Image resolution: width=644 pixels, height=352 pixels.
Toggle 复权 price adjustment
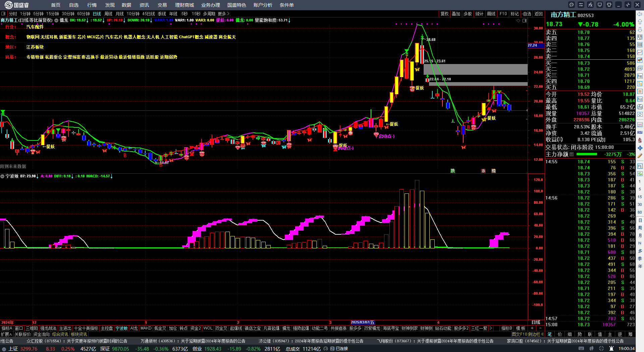click(444, 14)
